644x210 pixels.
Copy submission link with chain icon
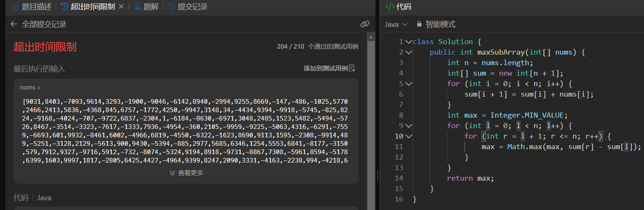click(365, 24)
